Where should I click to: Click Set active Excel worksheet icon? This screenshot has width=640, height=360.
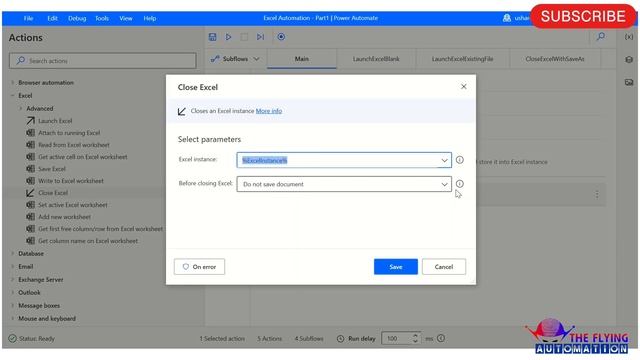click(31, 205)
